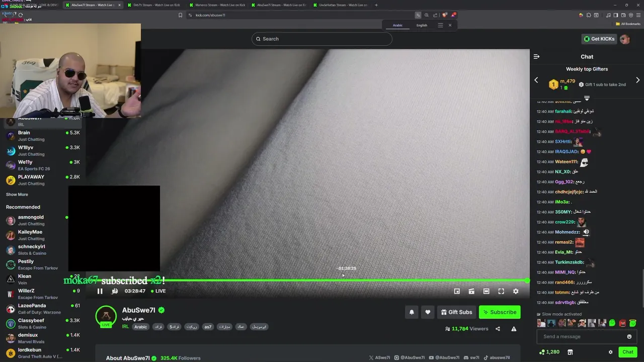The image size is (644, 362).
Task: Click the IRL category link
Action: pyautogui.click(x=125, y=327)
